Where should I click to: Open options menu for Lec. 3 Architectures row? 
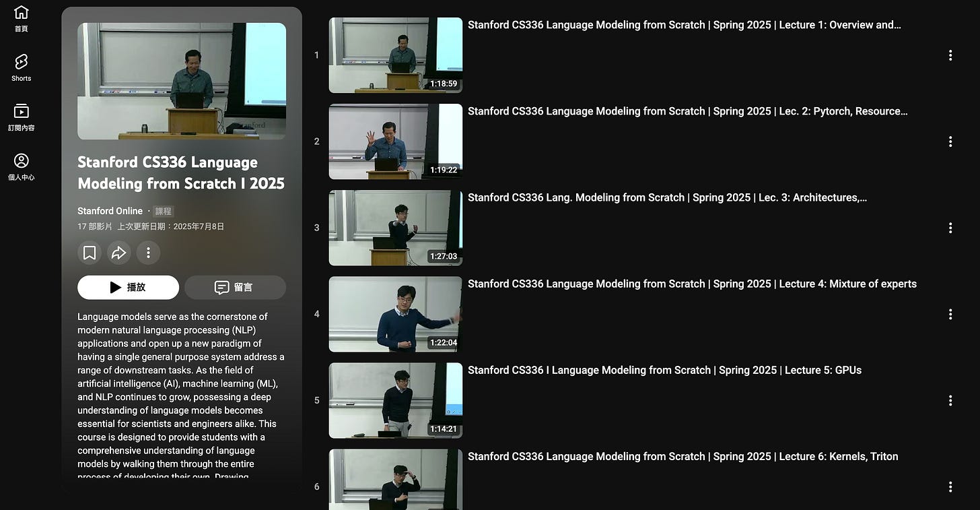(950, 228)
